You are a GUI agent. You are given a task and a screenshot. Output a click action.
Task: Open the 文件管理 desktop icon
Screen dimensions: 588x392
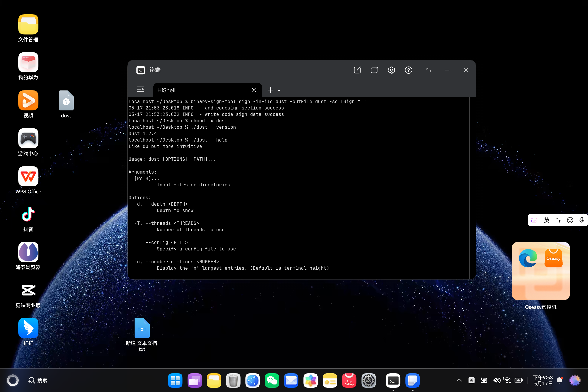coord(28,24)
